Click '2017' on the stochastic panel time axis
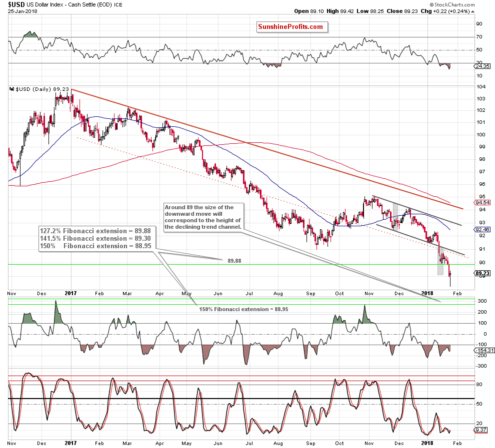The height and width of the screenshot is (448, 495). click(70, 443)
